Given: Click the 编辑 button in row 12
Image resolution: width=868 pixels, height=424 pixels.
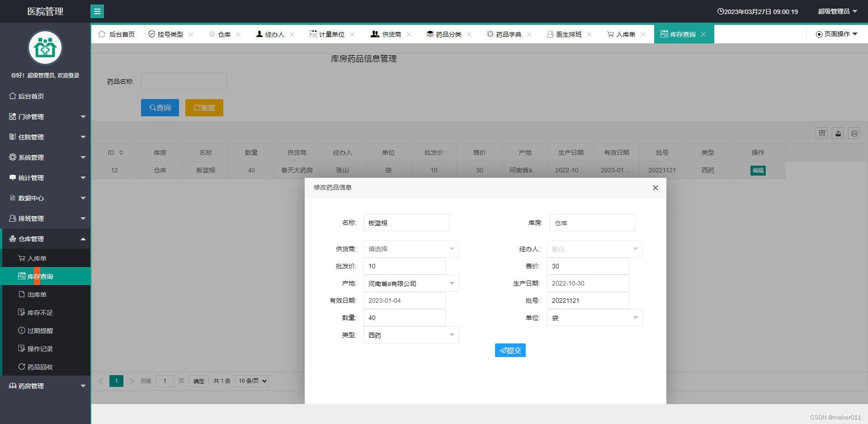Looking at the screenshot, I should (x=758, y=171).
